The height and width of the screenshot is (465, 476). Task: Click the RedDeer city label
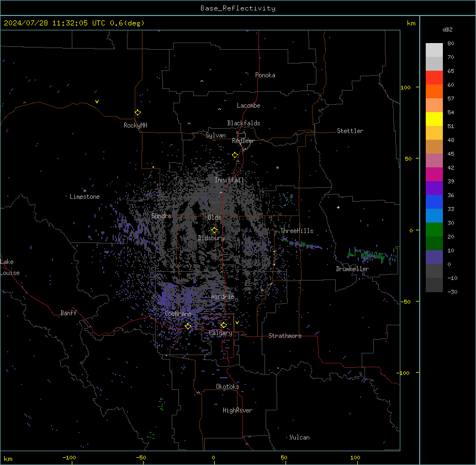click(x=243, y=141)
